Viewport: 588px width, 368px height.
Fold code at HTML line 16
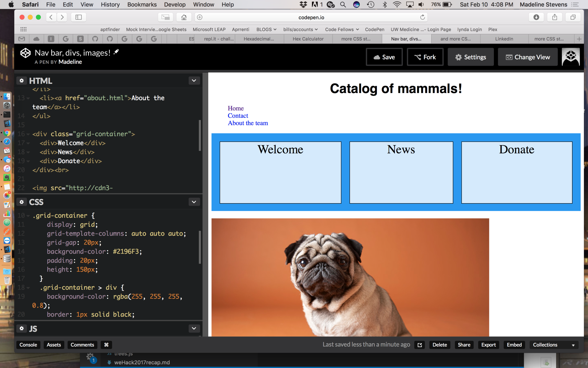[28, 134]
